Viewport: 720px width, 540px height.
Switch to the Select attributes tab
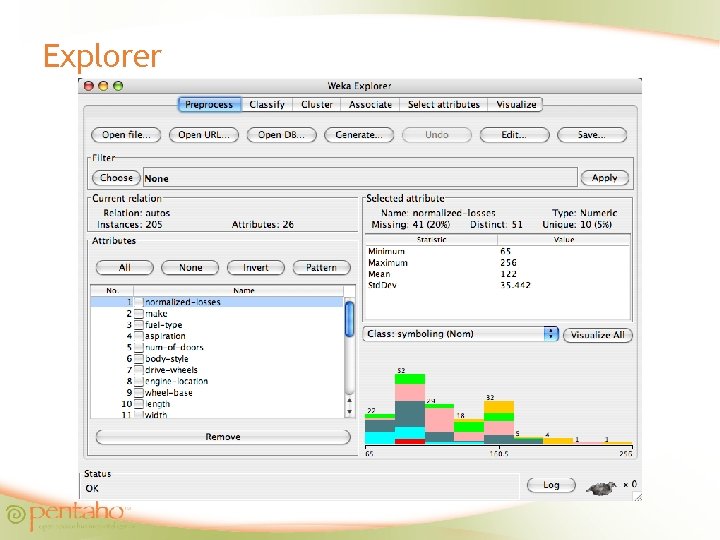444,105
